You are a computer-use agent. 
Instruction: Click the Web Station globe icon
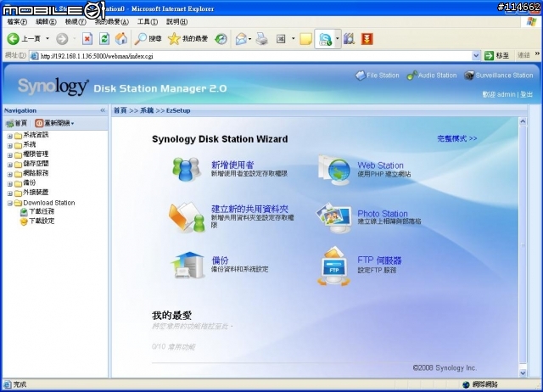(x=334, y=170)
